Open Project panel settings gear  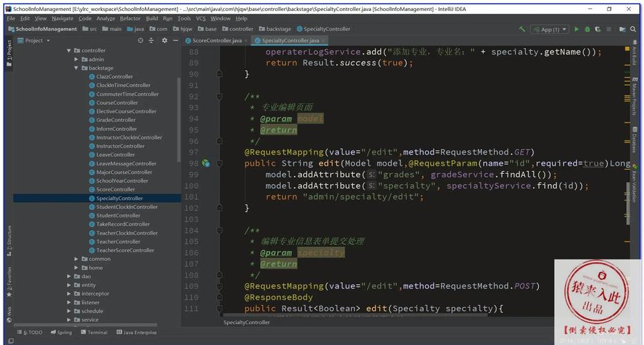click(165, 40)
